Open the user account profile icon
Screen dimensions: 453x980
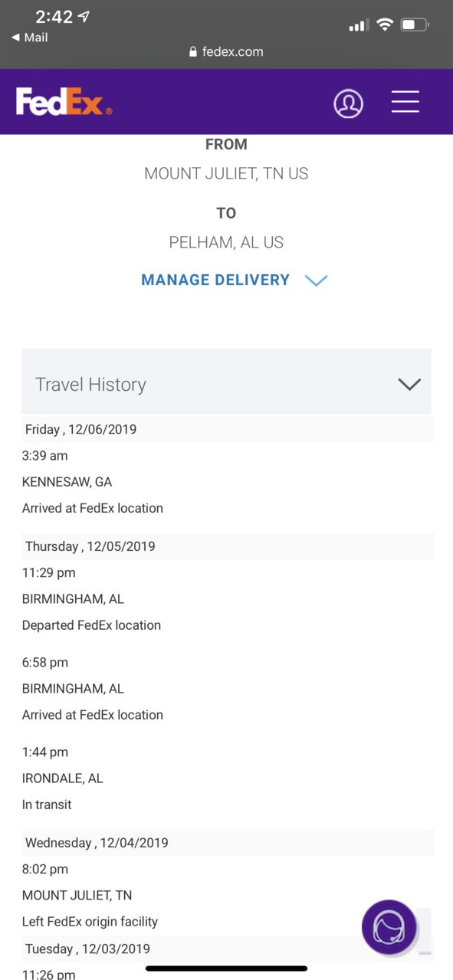348,103
